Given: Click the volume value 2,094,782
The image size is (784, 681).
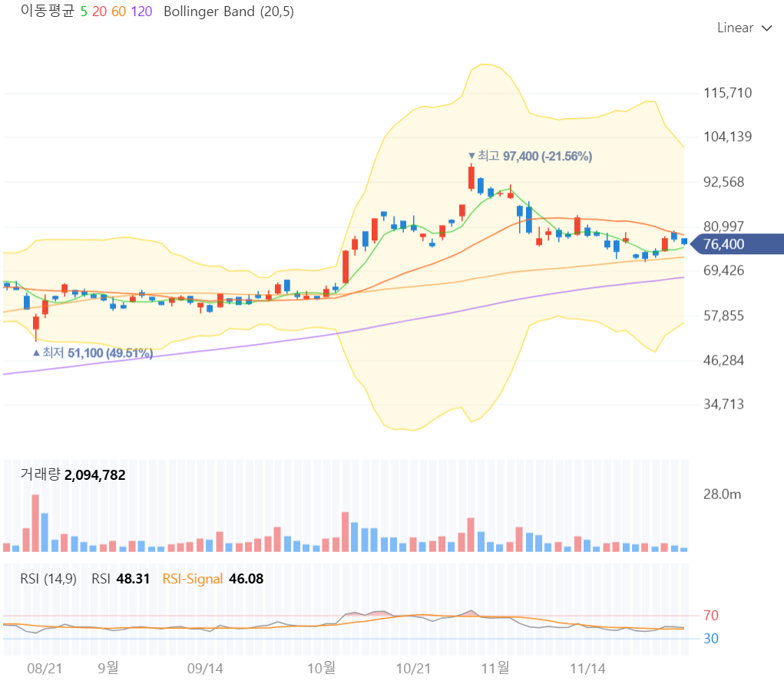Looking at the screenshot, I should point(95,475).
